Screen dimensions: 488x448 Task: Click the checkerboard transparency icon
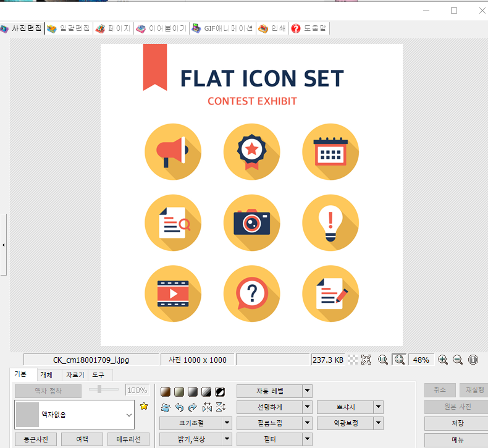click(352, 360)
